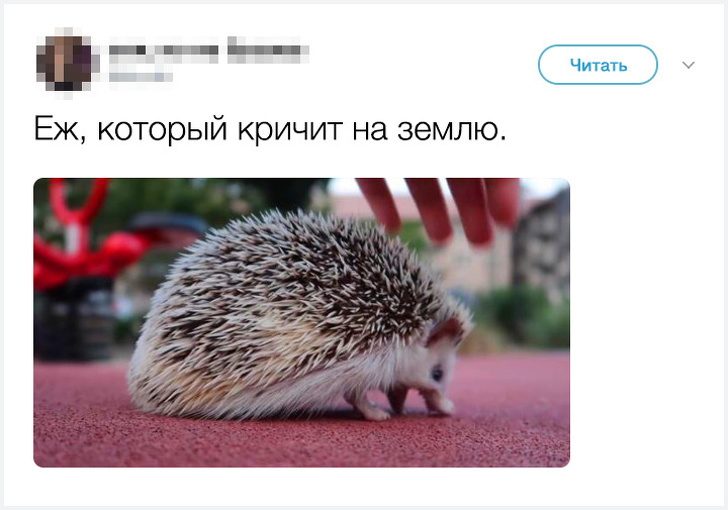
Task: Click the second blurred word of author name
Action: click(x=268, y=50)
